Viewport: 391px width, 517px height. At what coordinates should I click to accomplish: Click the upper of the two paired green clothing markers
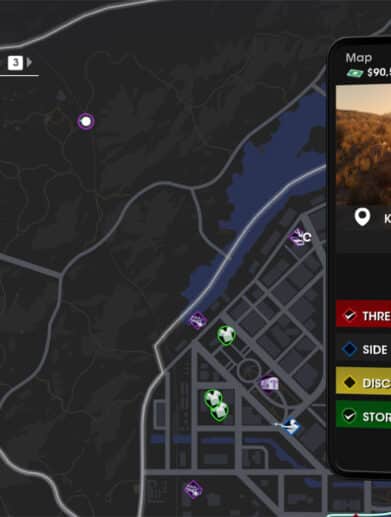[213, 398]
